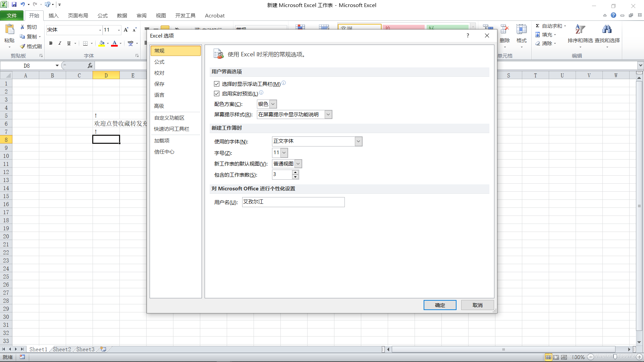Toggle 选择时显示浮动工具栏 checkbox
Image resolution: width=644 pixels, height=362 pixels.
click(217, 84)
